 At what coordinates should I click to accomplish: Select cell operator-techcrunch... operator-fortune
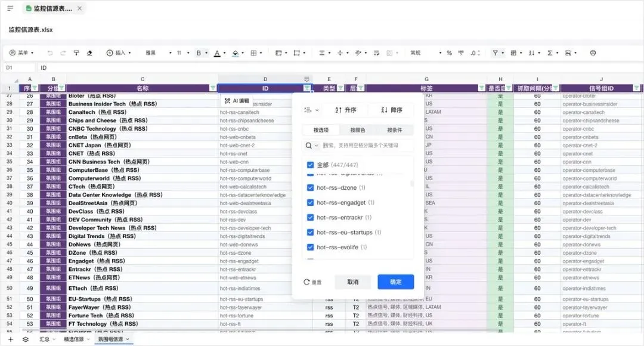601,316
